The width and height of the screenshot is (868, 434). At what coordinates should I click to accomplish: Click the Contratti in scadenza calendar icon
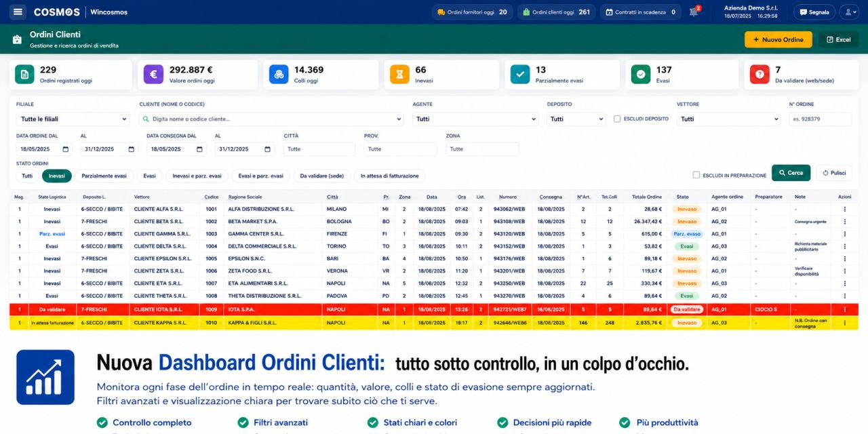point(609,12)
